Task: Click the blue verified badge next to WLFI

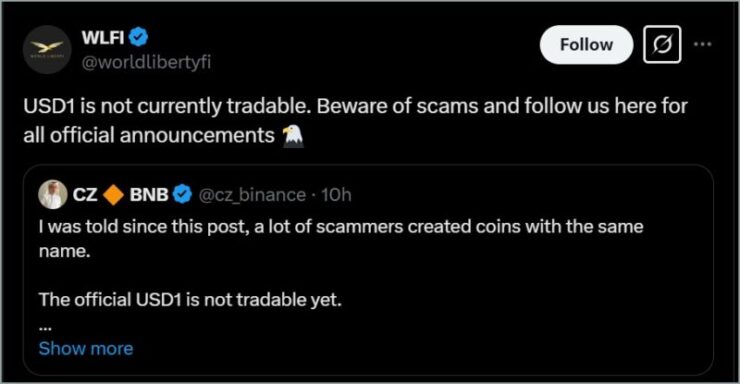Action: pyautogui.click(x=138, y=37)
